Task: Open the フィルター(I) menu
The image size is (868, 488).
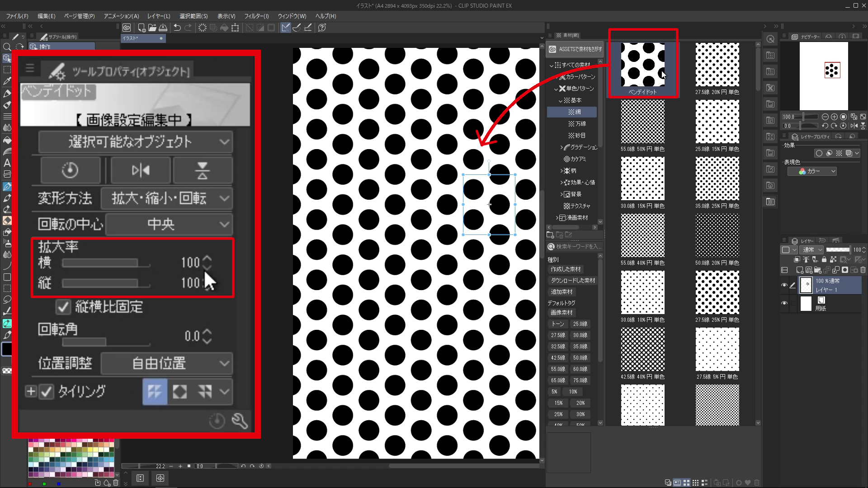Action: click(x=256, y=16)
